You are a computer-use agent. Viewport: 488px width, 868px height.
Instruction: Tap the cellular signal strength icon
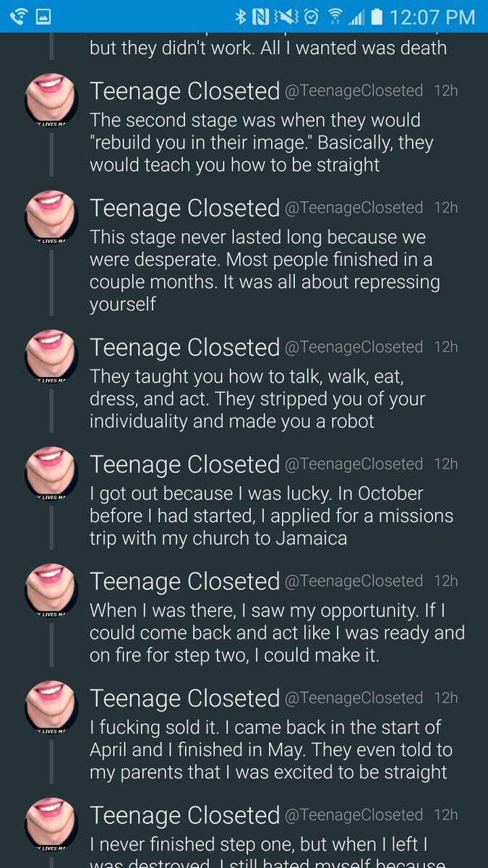point(356,16)
